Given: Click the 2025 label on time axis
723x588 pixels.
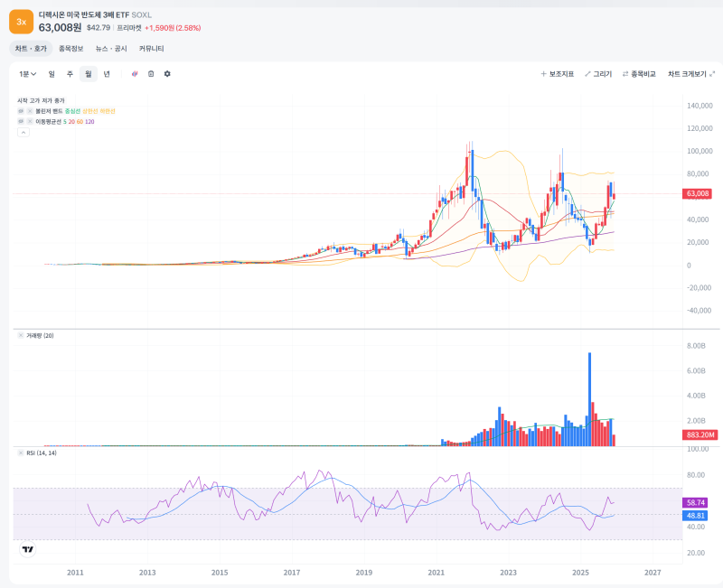Looking at the screenshot, I should (x=580, y=573).
